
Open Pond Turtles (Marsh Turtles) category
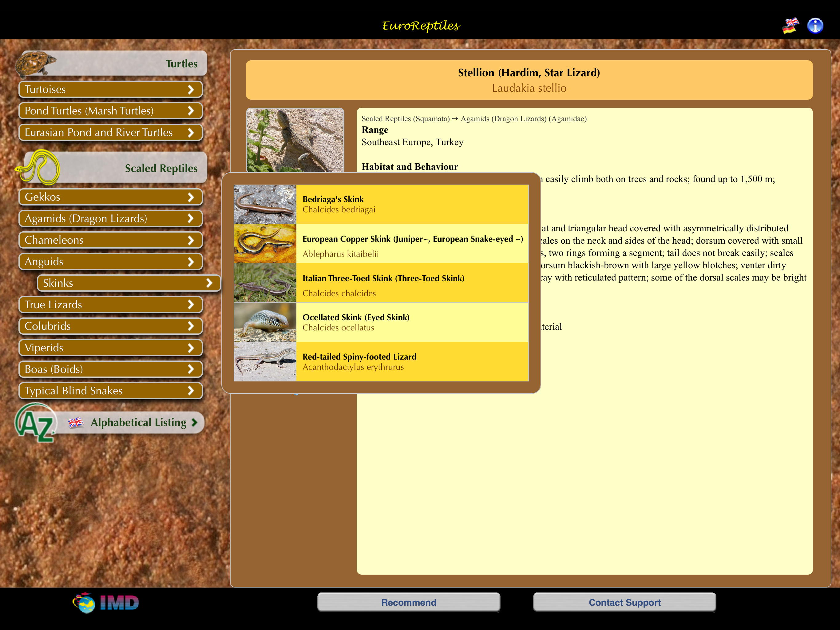pos(110,111)
